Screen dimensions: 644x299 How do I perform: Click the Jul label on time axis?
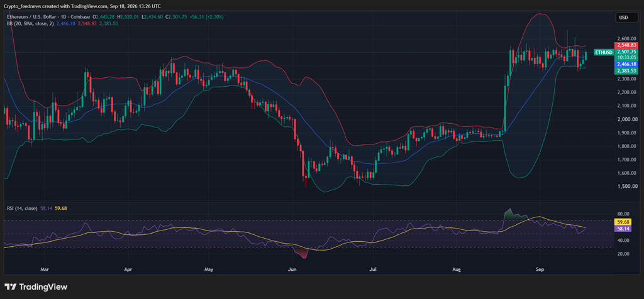point(373,269)
